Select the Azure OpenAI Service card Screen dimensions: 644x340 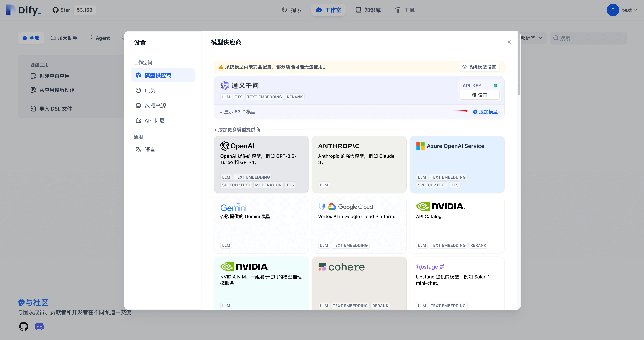click(457, 164)
